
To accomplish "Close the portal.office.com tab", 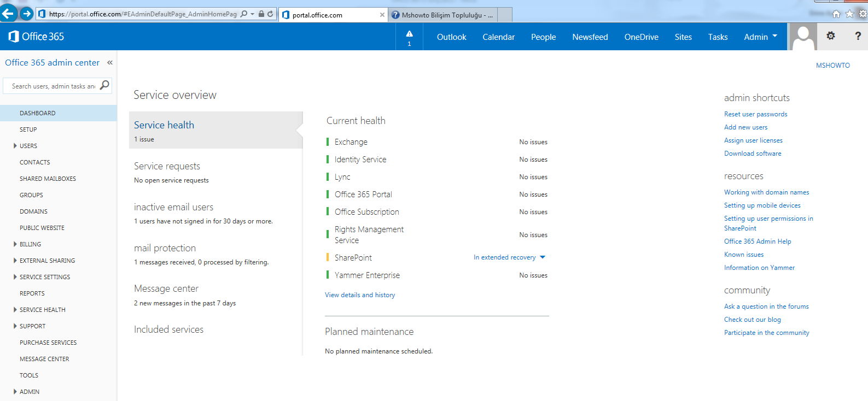I will [382, 15].
